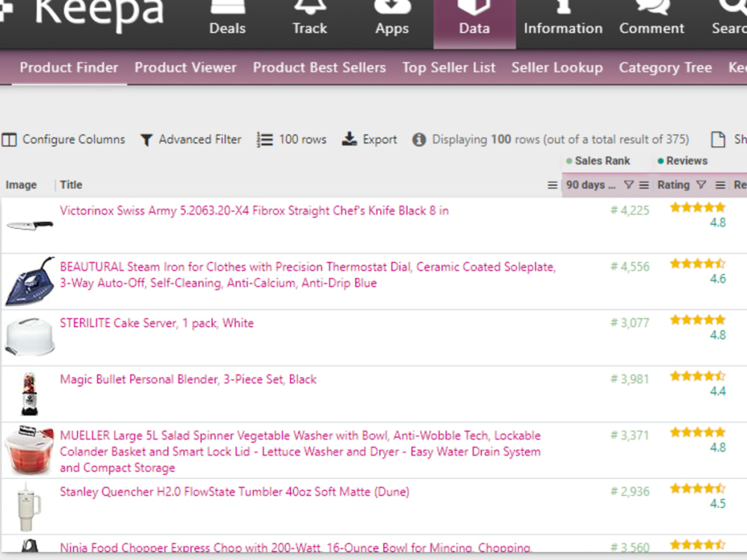Image resolution: width=747 pixels, height=560 pixels.
Task: Open the Comment section
Action: point(651,19)
